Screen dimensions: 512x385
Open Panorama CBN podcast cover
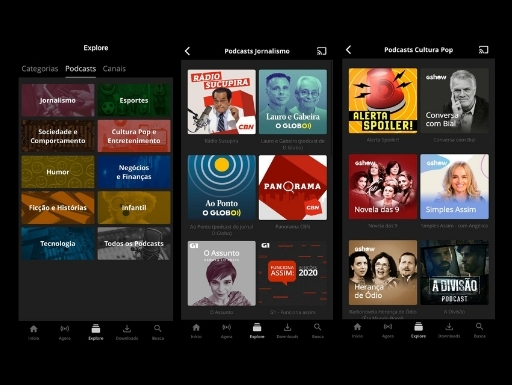(x=293, y=187)
